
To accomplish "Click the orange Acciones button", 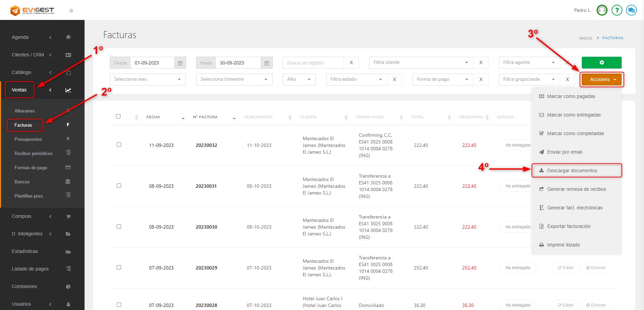I will point(602,79).
